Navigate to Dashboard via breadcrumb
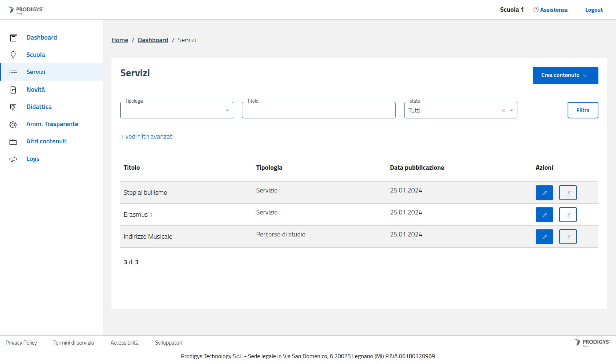Screen dimensions: 616x364 (153, 40)
